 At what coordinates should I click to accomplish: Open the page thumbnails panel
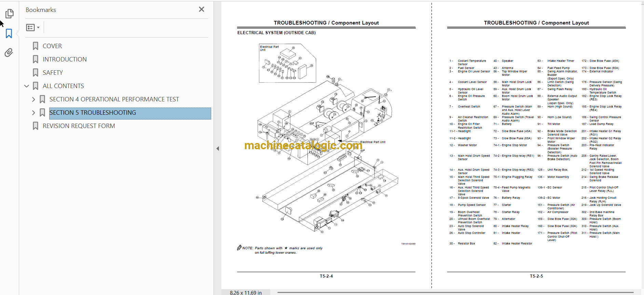pyautogui.click(x=9, y=14)
